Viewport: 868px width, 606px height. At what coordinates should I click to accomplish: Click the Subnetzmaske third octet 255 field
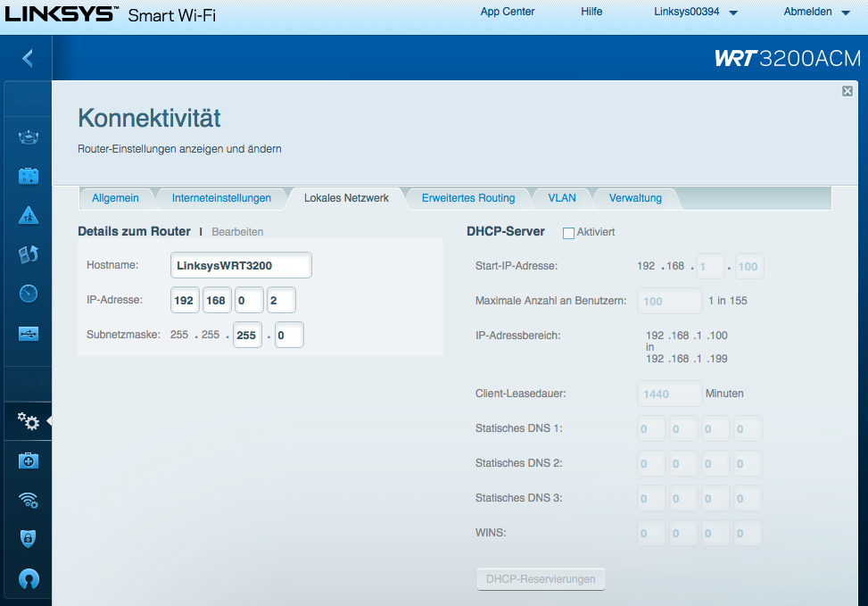point(247,335)
